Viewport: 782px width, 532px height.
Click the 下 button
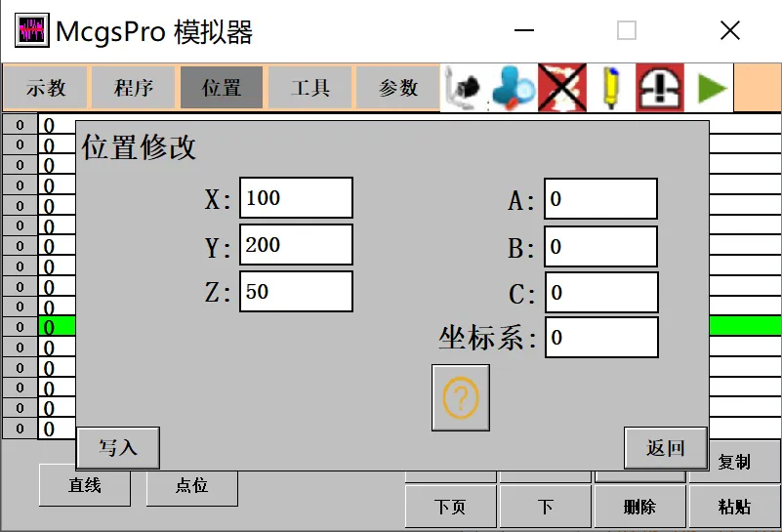click(x=545, y=507)
